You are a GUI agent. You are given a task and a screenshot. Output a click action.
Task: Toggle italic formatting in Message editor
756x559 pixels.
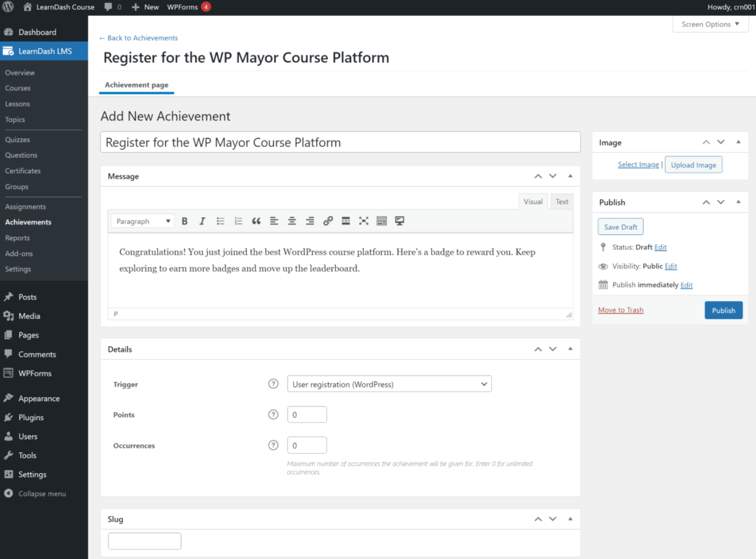pyautogui.click(x=203, y=221)
